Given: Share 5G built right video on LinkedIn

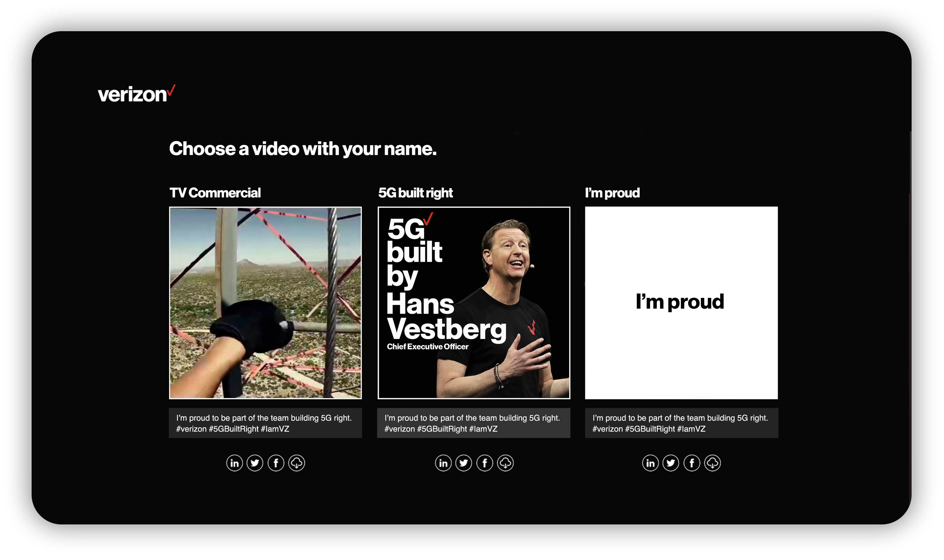Looking at the screenshot, I should click(x=443, y=463).
